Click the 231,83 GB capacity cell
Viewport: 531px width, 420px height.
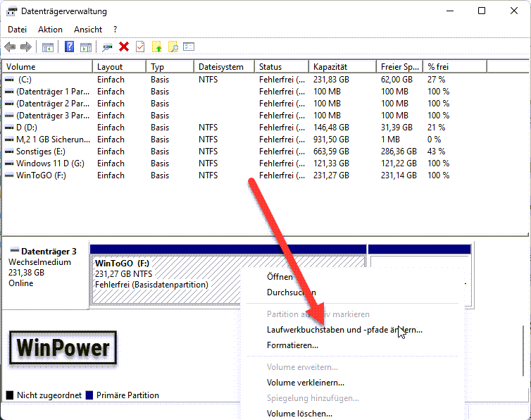pyautogui.click(x=331, y=80)
